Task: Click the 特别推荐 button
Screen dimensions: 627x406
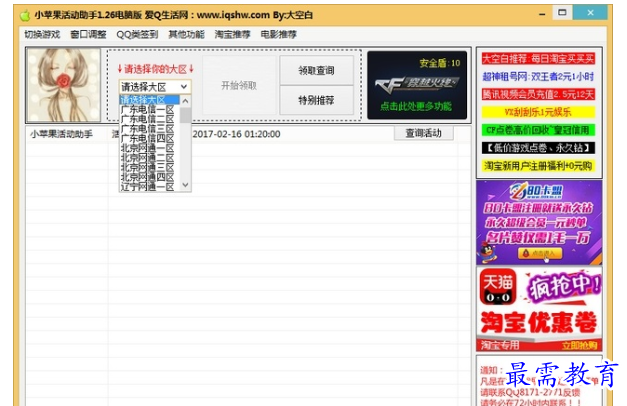Action: coord(316,100)
